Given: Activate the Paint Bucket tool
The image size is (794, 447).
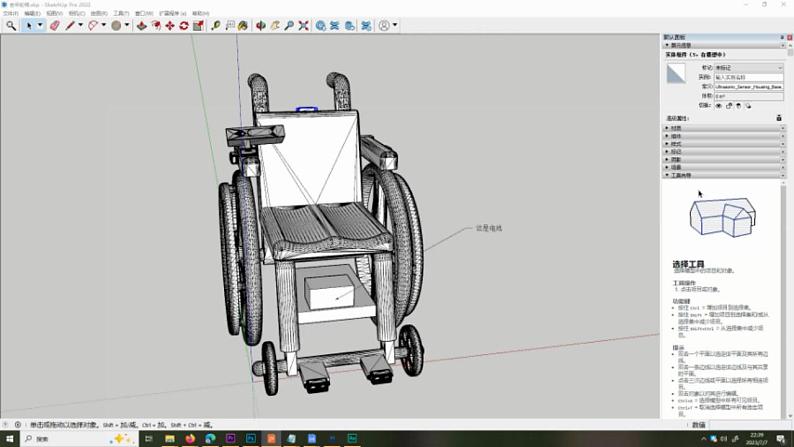Looking at the screenshot, I should (x=243, y=25).
